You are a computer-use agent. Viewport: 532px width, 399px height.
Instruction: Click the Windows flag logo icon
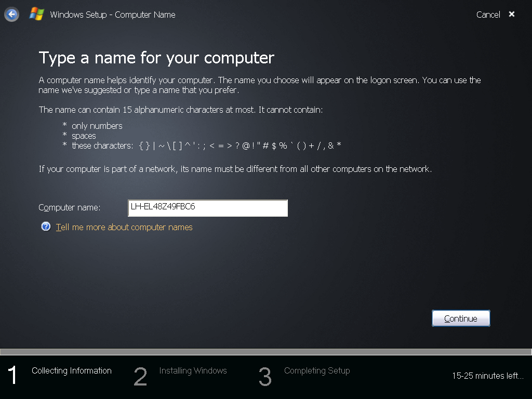(x=37, y=14)
